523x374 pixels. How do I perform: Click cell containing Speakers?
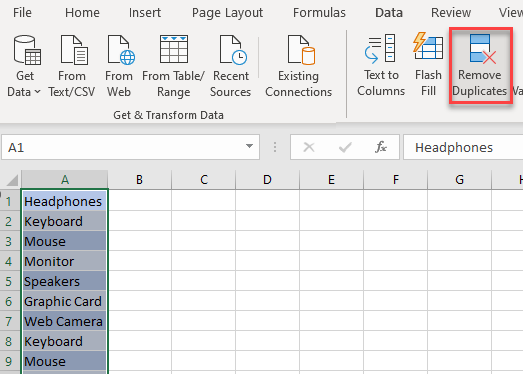tap(65, 281)
